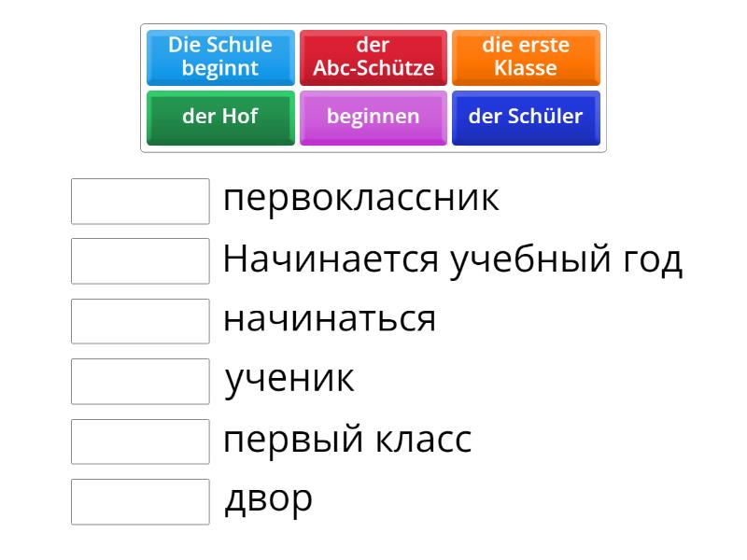Click the empty box beside 'первоклассник'

pyautogui.click(x=140, y=202)
